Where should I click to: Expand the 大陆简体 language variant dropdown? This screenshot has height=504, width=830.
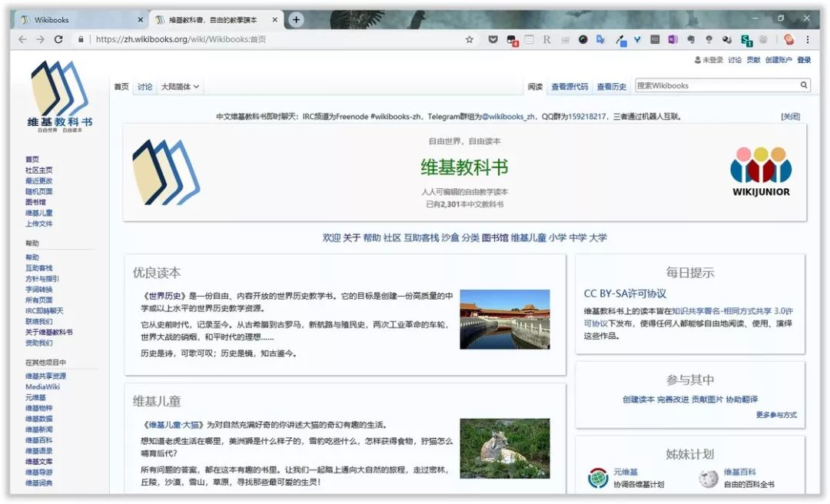point(180,87)
